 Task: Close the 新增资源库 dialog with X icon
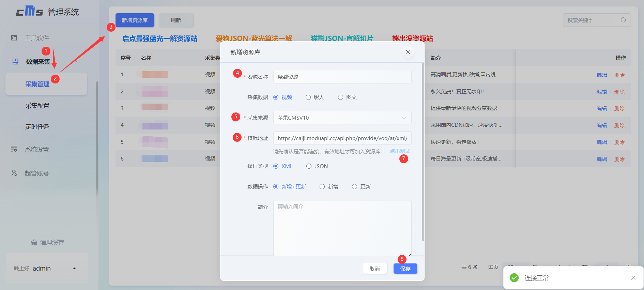408,52
